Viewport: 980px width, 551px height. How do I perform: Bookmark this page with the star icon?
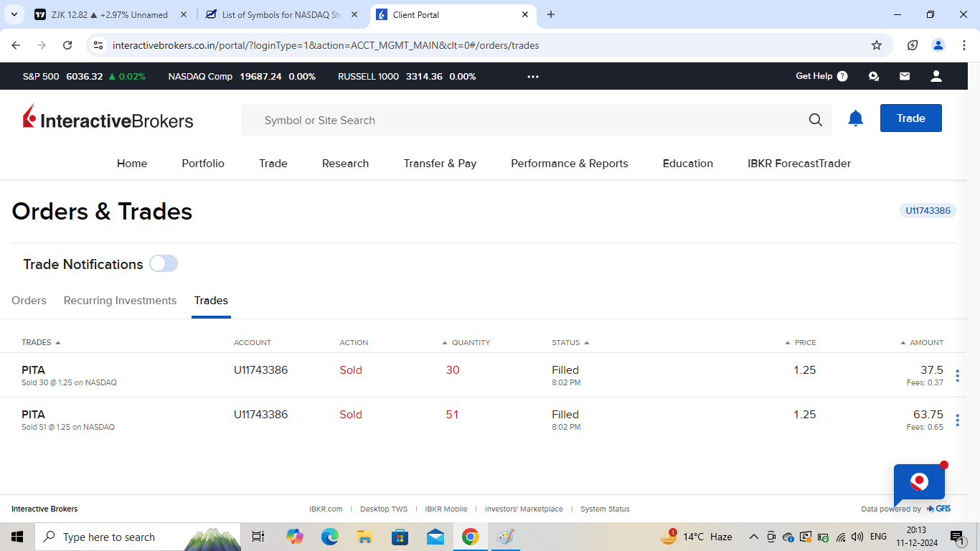point(877,45)
